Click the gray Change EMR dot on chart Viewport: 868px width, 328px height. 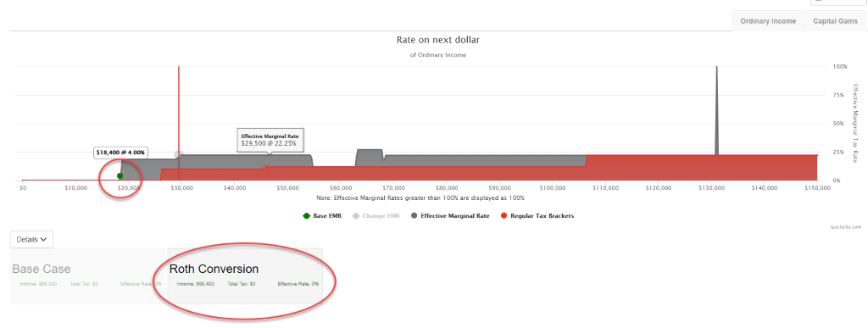coord(178,154)
